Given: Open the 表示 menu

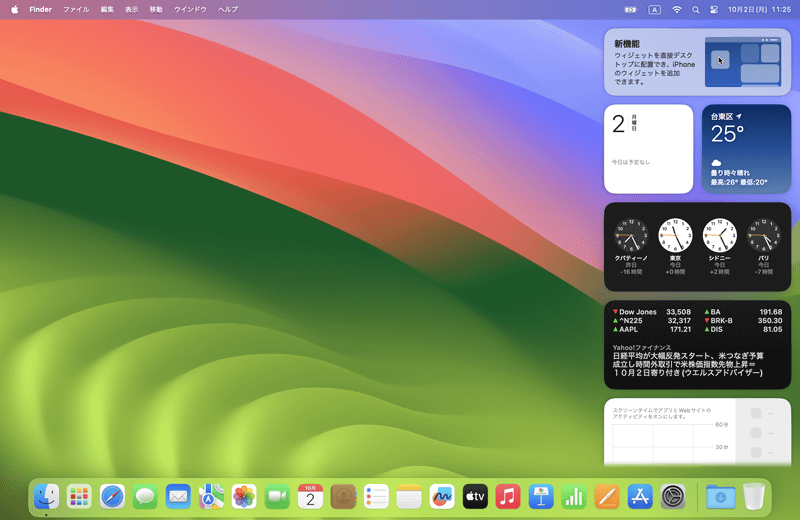Looking at the screenshot, I should click(x=132, y=9).
